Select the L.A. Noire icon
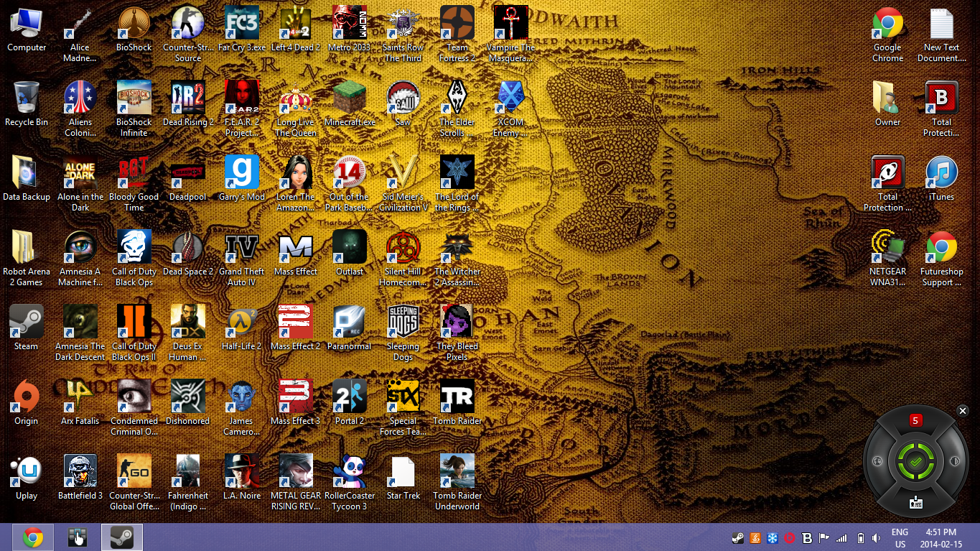Viewport: 980px width, 551px height. coord(242,477)
